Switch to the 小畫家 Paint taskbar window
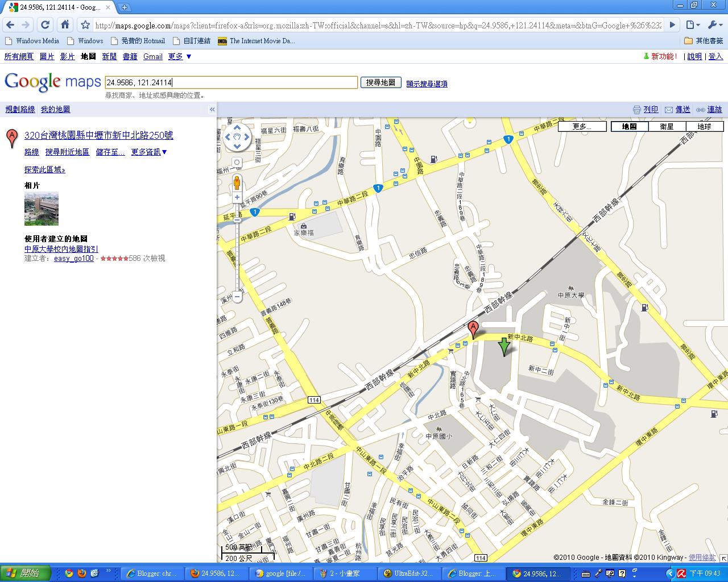The height and width of the screenshot is (582, 728). [345, 573]
